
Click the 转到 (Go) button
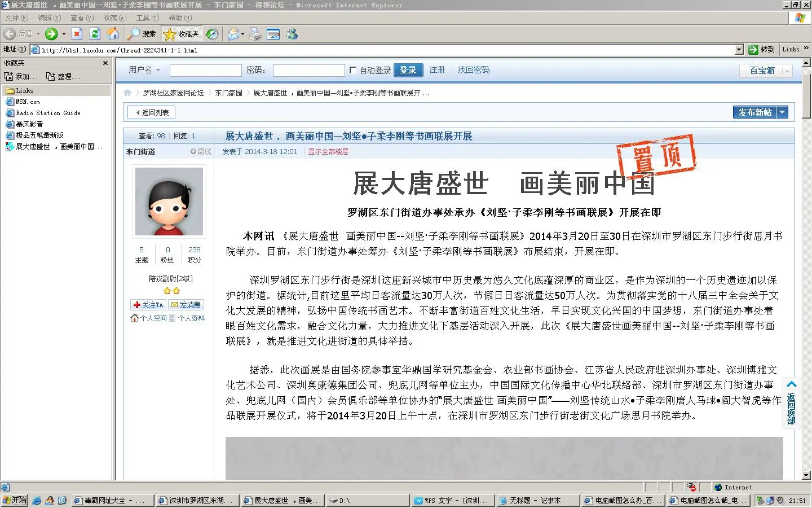pos(762,50)
